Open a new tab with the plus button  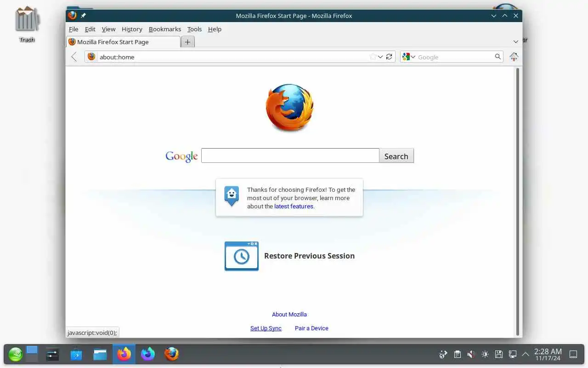tap(187, 42)
